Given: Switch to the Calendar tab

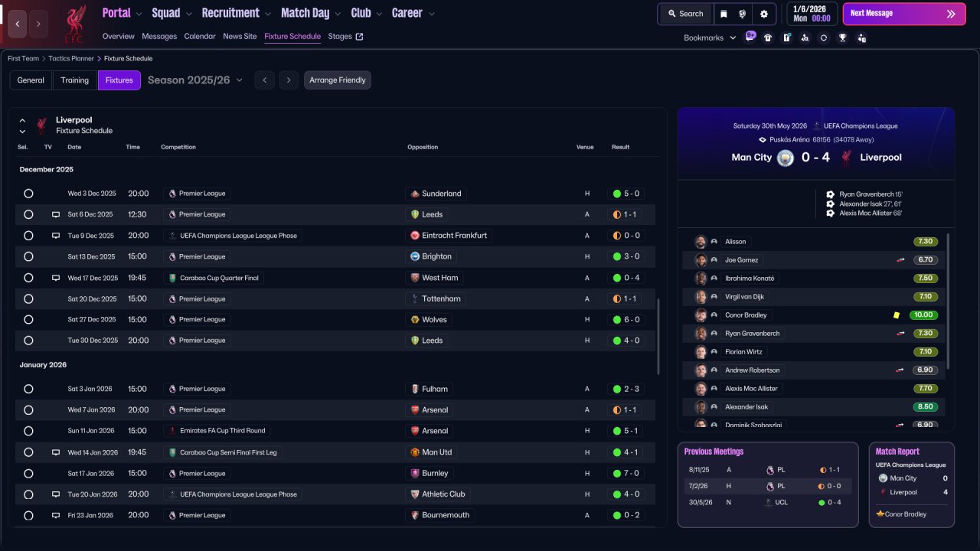Looking at the screenshot, I should coord(200,36).
